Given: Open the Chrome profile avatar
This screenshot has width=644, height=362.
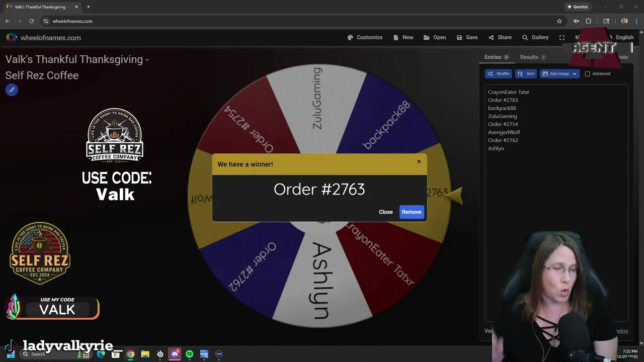Looking at the screenshot, I should pos(624,21).
